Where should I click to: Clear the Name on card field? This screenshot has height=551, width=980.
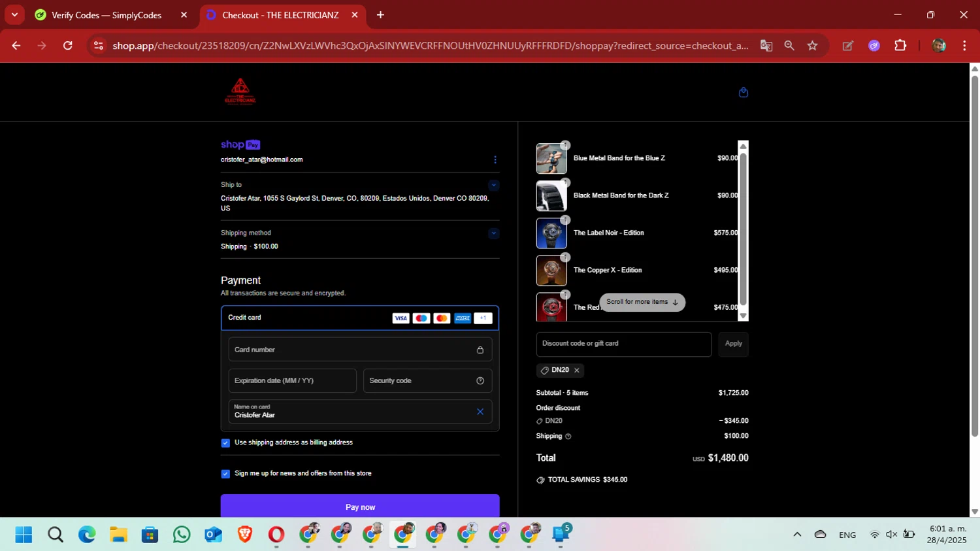(x=480, y=411)
